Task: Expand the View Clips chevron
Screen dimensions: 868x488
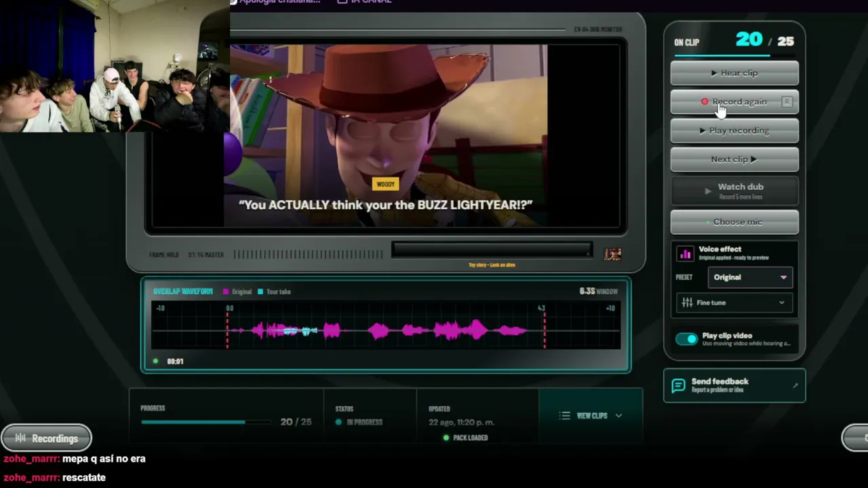Action: coord(618,415)
